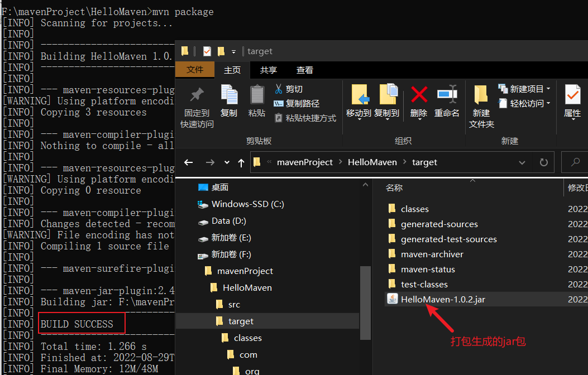Switch to Home (主页) ribbon tab
The height and width of the screenshot is (375, 588).
click(232, 70)
